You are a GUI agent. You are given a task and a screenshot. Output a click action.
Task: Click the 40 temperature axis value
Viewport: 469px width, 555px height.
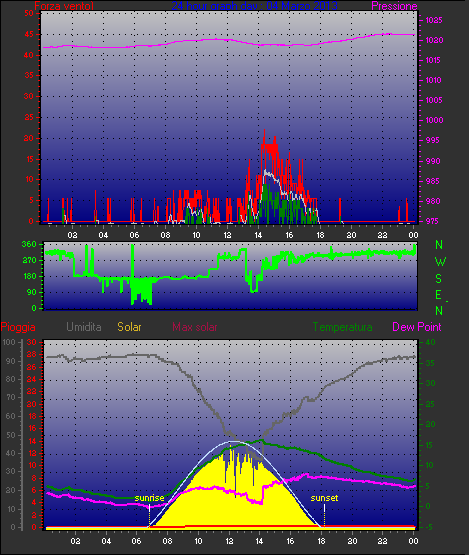click(430, 342)
